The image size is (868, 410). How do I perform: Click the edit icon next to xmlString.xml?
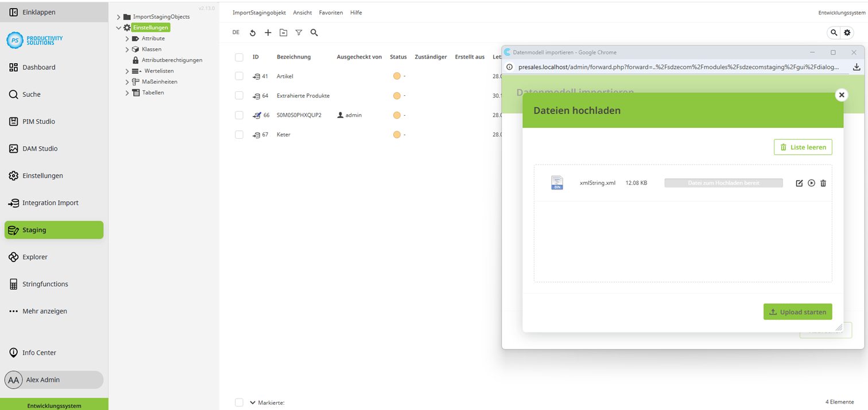pos(799,183)
